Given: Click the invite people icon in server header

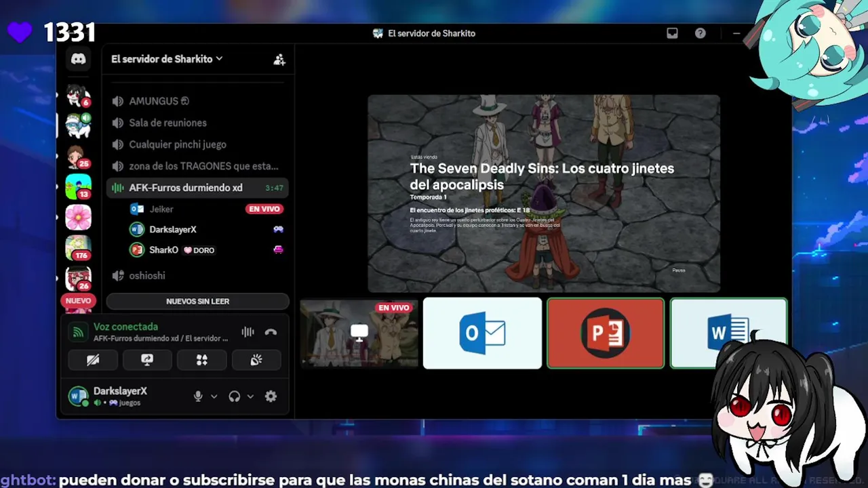Looking at the screenshot, I should tap(279, 60).
